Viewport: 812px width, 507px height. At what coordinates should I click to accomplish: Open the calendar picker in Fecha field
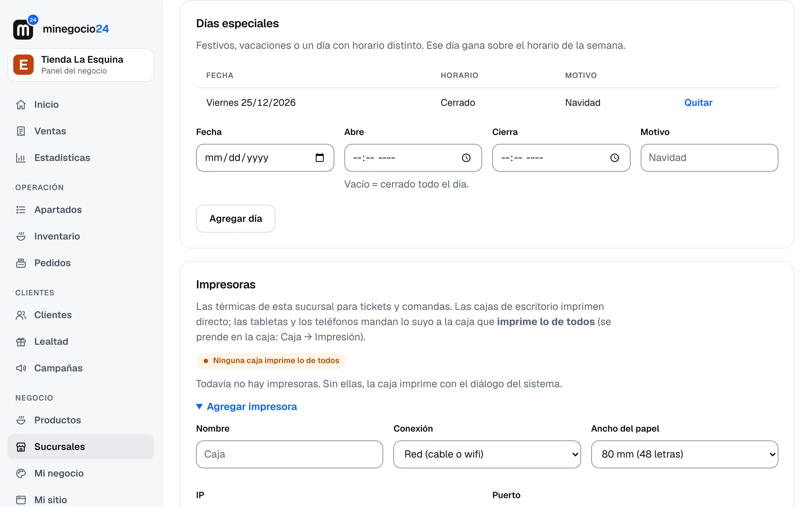click(319, 157)
